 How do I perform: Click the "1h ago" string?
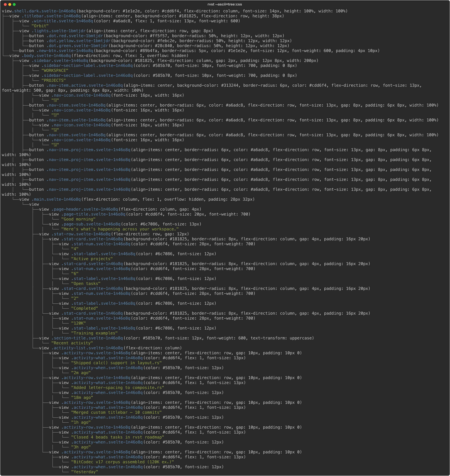tap(81, 423)
